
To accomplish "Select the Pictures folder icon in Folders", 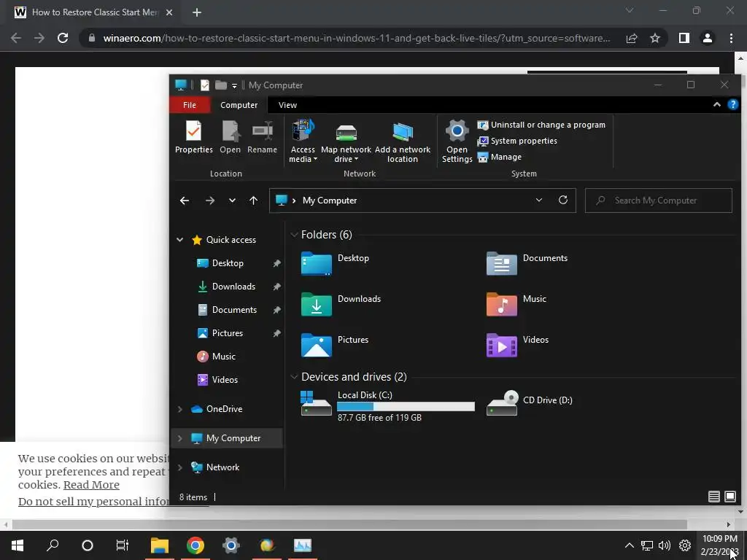I will pos(317,345).
